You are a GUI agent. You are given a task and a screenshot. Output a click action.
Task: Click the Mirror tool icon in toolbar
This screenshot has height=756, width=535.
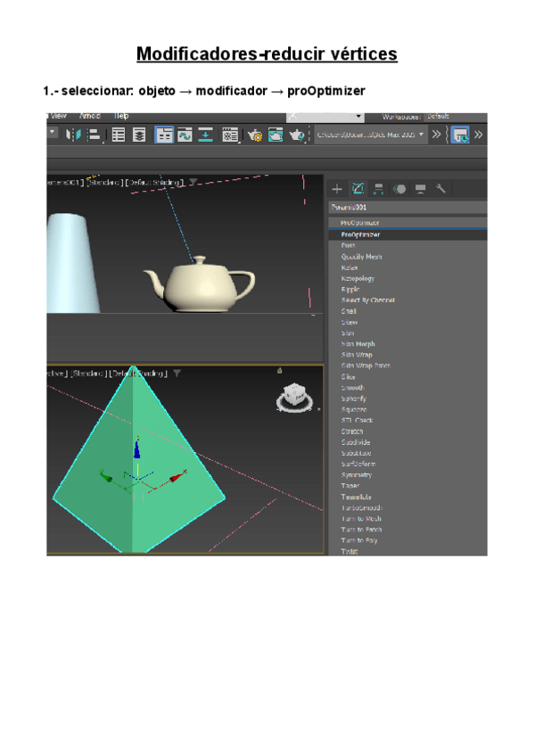tap(73, 135)
